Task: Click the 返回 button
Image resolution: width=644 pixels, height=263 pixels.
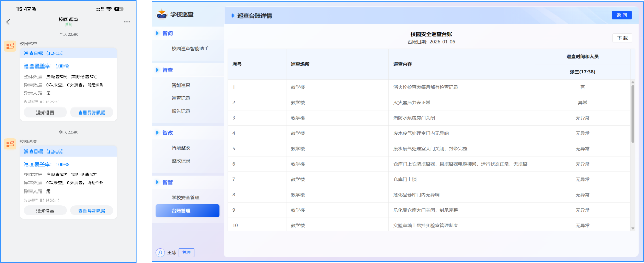Action: pos(622,15)
